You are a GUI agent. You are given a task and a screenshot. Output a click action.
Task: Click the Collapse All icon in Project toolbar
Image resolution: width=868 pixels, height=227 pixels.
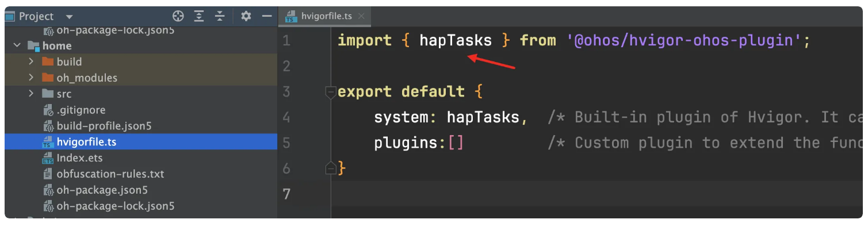pos(219,16)
